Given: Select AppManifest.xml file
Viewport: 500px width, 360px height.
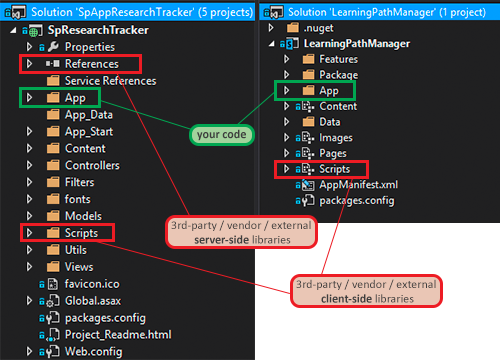Looking at the screenshot, I should [359, 185].
